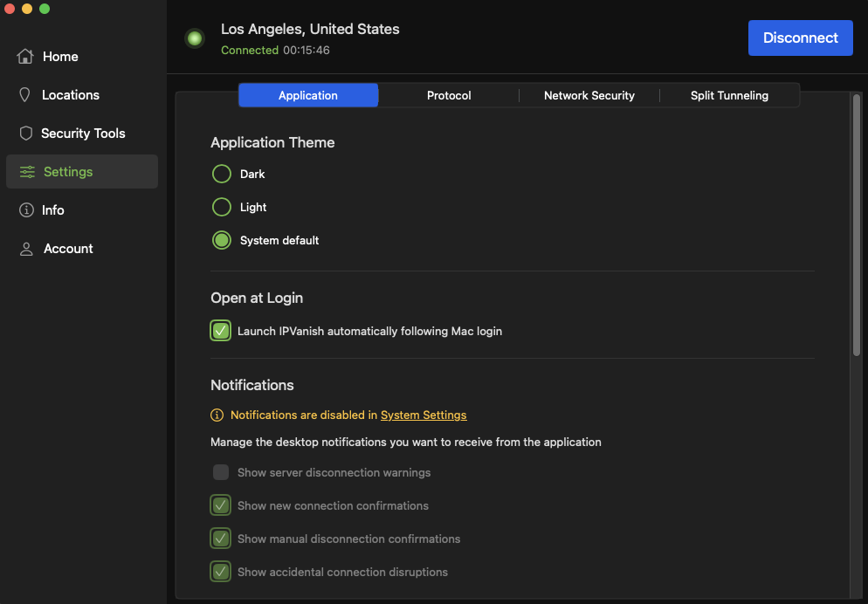Click the green connection status indicator
This screenshot has height=604, width=868.
[194, 38]
